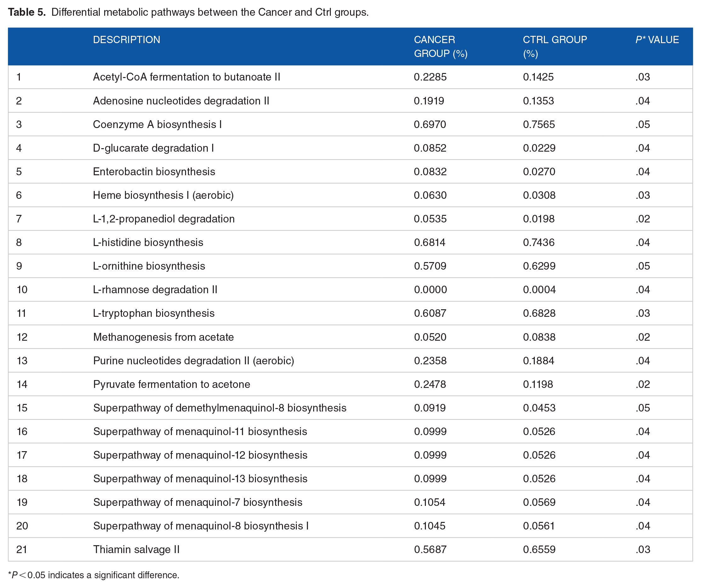The image size is (701, 588).
Task: Select Superpathway of demethylmenaquinol-8 biosynthesis
Action: click(x=220, y=408)
